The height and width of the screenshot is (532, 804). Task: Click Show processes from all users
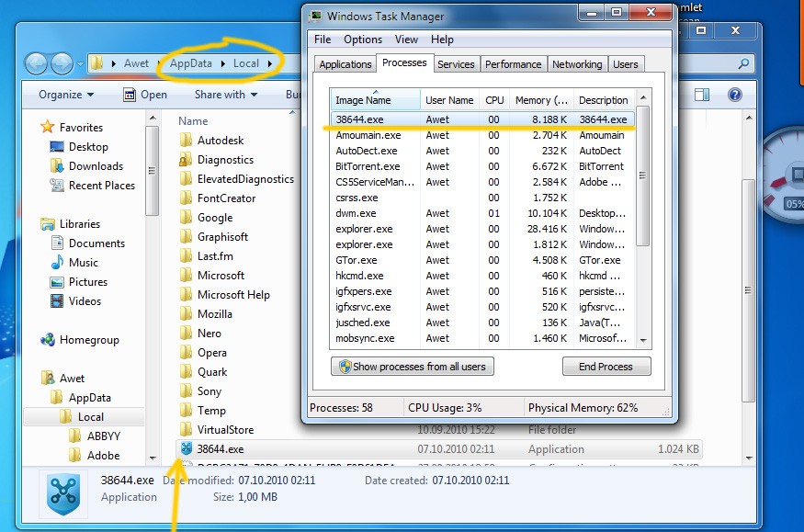(x=413, y=367)
